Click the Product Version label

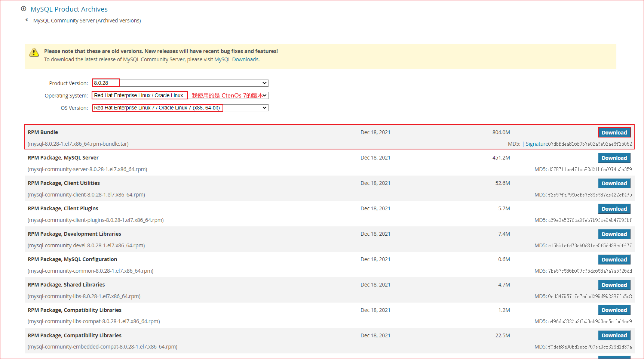coord(68,83)
